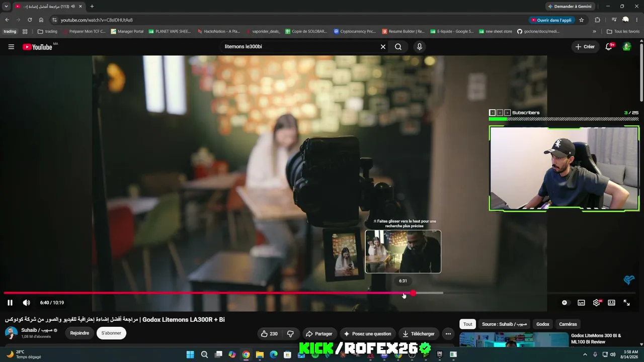Click the Rejoindre button
The image size is (644, 362).
[79, 333]
